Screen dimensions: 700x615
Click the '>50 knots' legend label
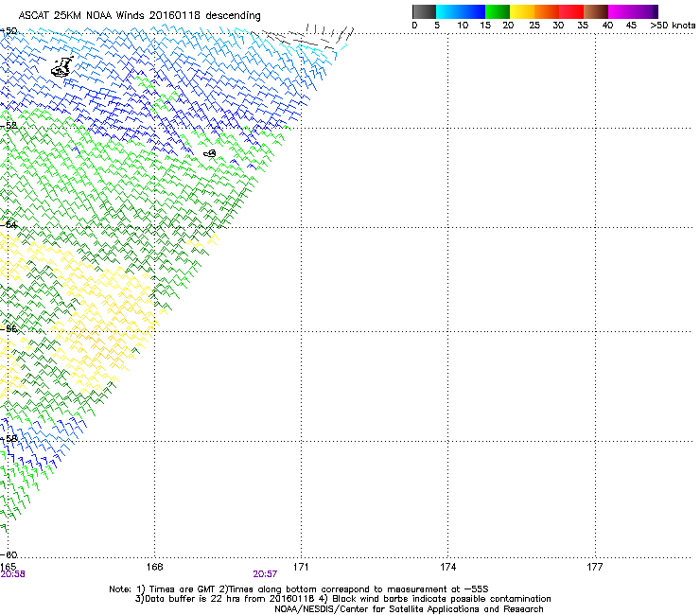[673, 26]
